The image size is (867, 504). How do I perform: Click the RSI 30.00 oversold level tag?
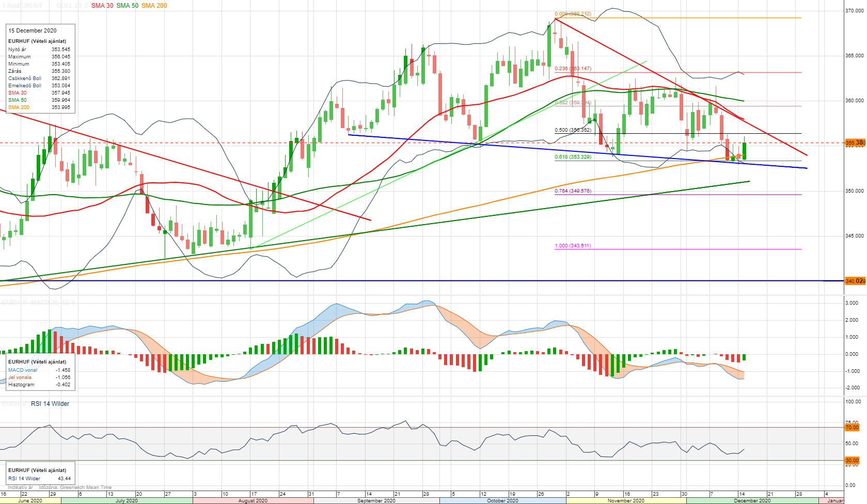click(x=852, y=460)
